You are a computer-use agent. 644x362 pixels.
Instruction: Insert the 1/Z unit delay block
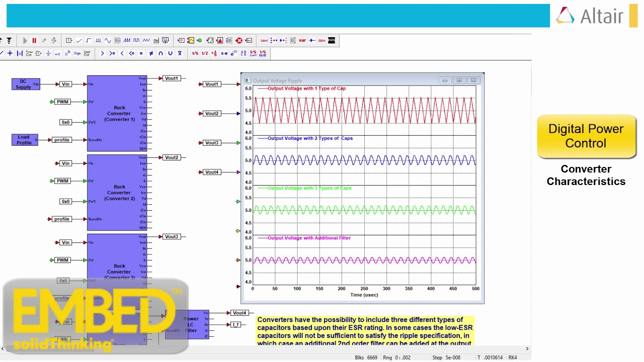pos(205,53)
